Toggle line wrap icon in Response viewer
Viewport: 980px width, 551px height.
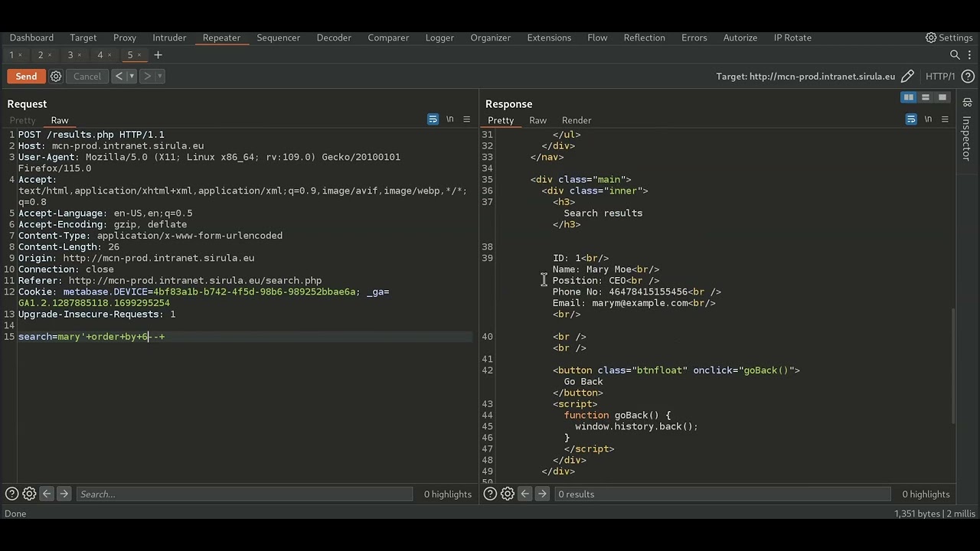click(x=911, y=119)
